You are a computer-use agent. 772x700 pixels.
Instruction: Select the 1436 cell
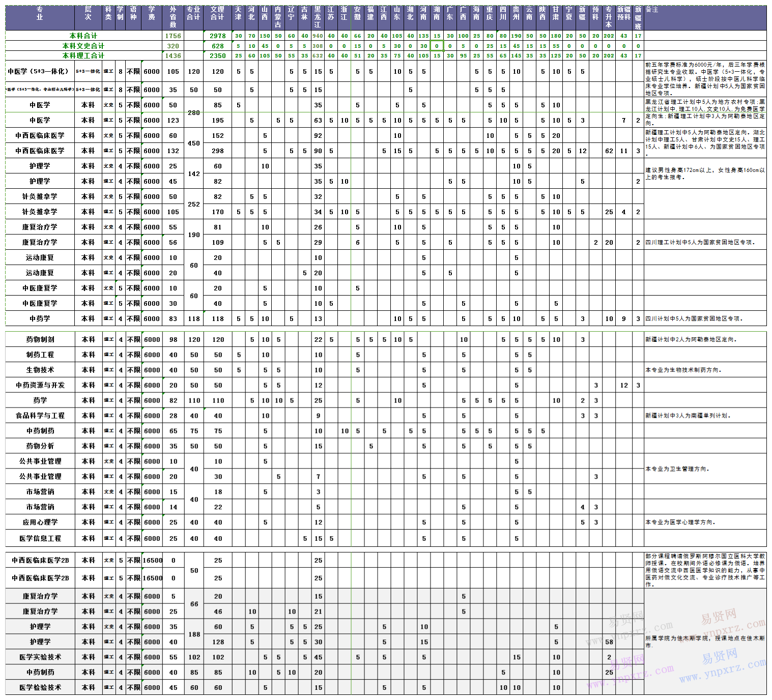tap(173, 55)
